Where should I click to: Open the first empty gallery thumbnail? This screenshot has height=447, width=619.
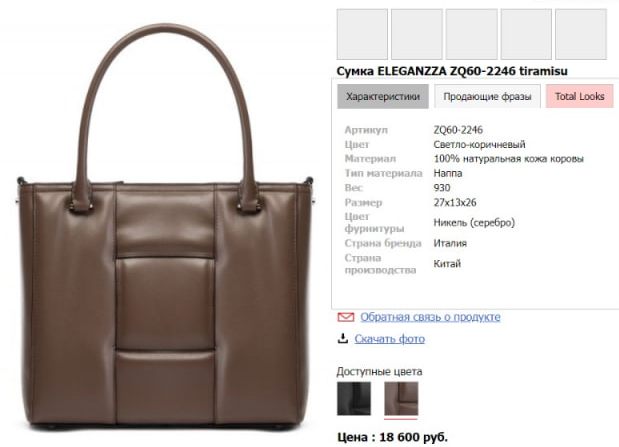(x=362, y=34)
